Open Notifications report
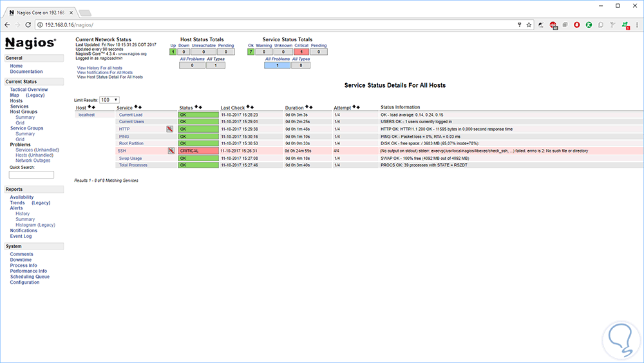 point(23,231)
